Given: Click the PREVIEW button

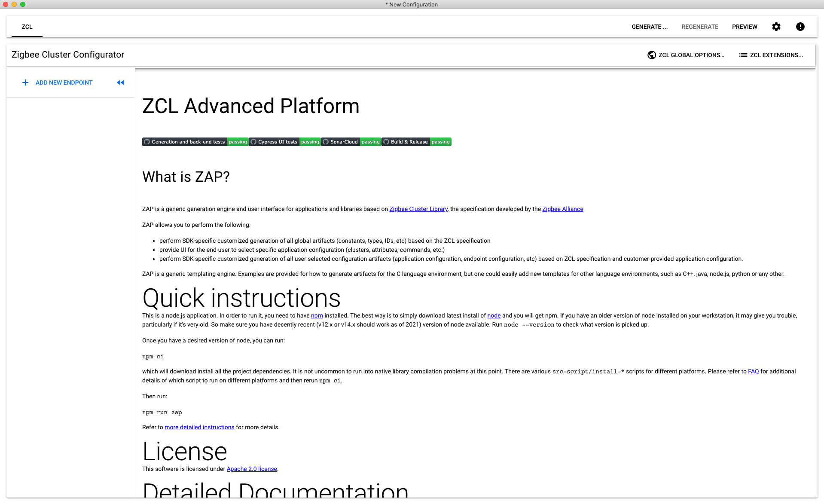Looking at the screenshot, I should coord(745,27).
